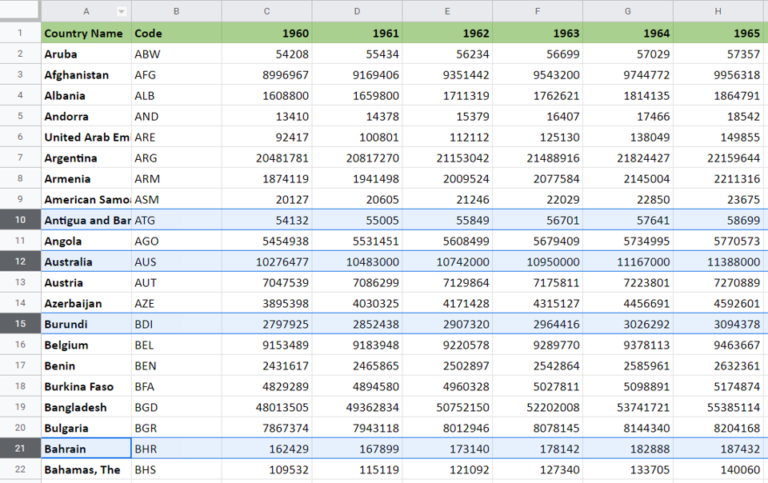Select highlighted row 12 header
The height and width of the screenshot is (483, 768).
(x=20, y=261)
